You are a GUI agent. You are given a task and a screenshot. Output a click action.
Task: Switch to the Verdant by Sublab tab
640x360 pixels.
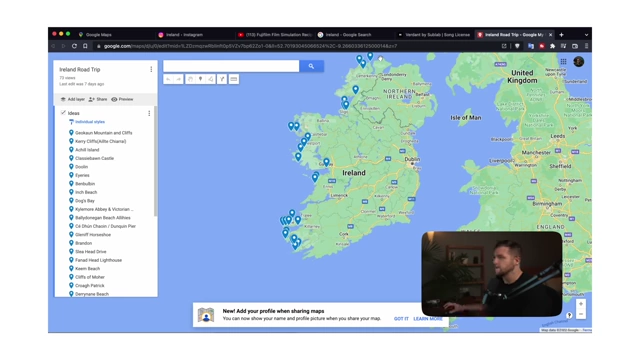coord(433,35)
